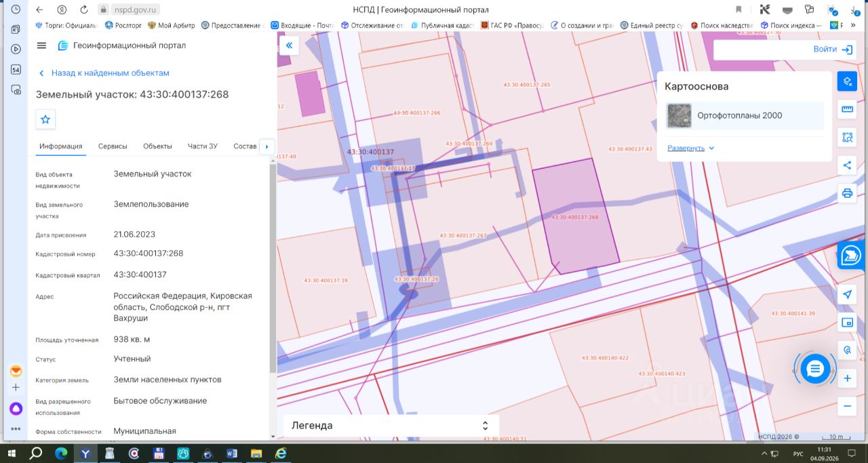Collapse the side panel with the double chevron

pyautogui.click(x=289, y=45)
